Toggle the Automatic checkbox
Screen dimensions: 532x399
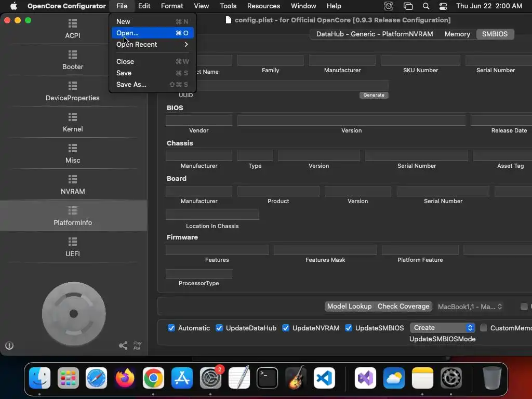coord(171,328)
